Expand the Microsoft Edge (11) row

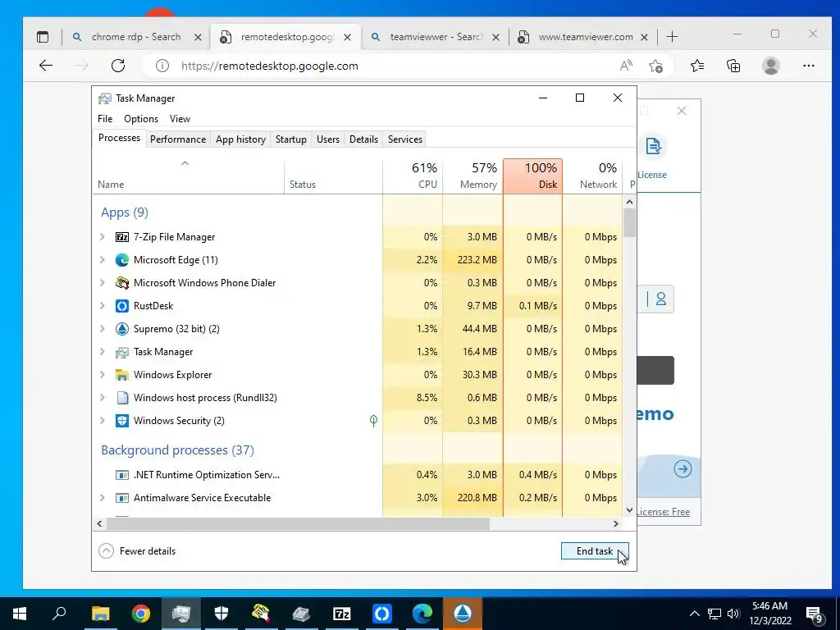[103, 260]
